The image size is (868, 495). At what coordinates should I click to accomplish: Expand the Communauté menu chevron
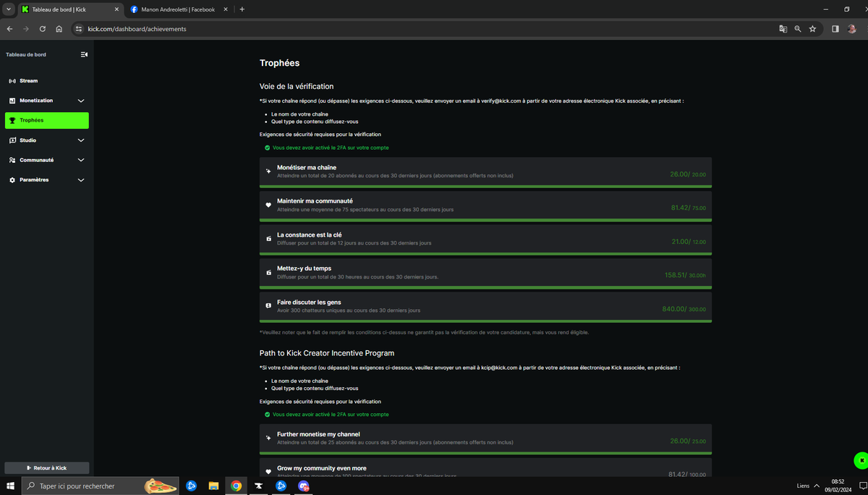pyautogui.click(x=81, y=160)
